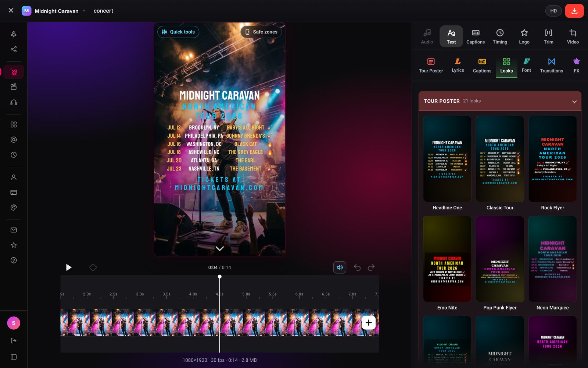Screen dimensions: 588x368
Task: Select the Neon Marquee look thumbnail
Action: [552, 259]
